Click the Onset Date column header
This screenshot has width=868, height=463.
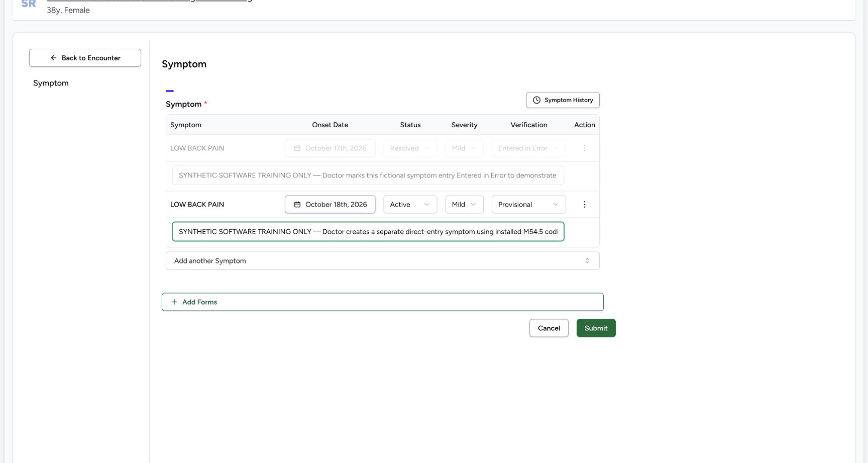pyautogui.click(x=330, y=125)
